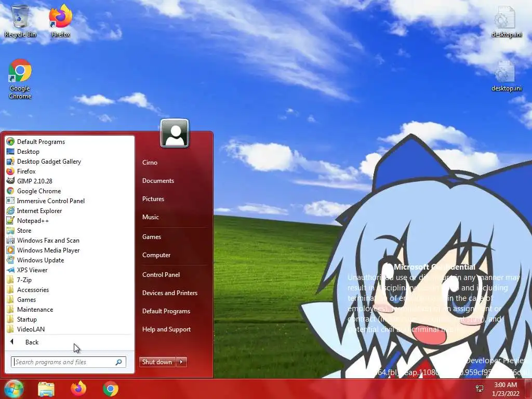Open Help and Support

pyautogui.click(x=166, y=329)
